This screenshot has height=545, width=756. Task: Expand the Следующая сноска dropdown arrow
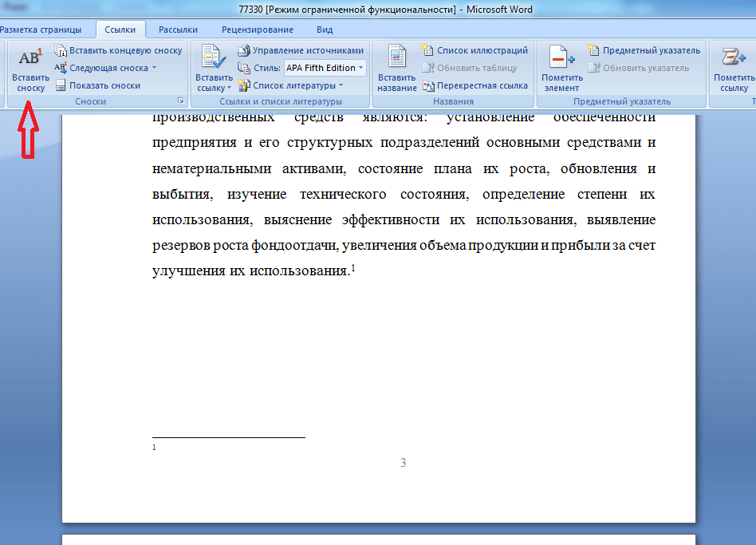click(x=154, y=68)
